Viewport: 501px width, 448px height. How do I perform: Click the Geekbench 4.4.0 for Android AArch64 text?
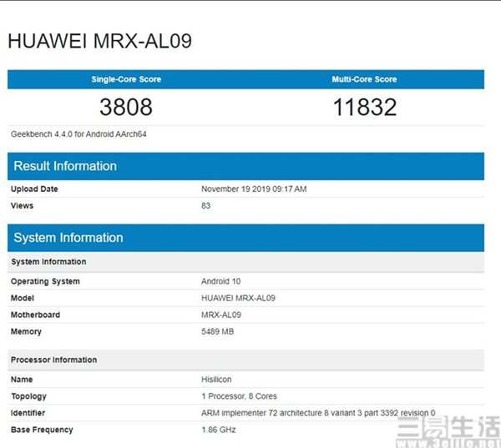point(78,134)
